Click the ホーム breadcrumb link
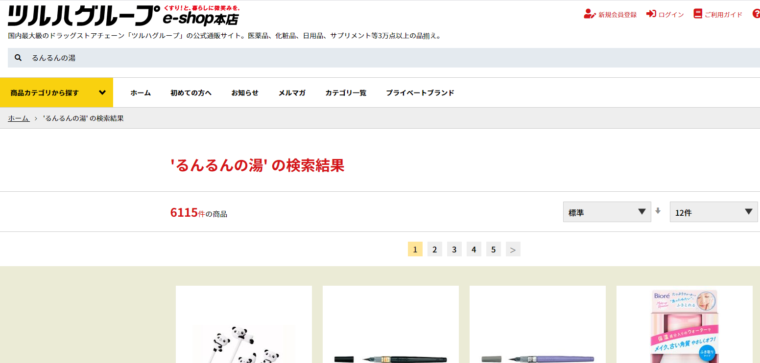This screenshot has width=760, height=363. click(x=18, y=118)
